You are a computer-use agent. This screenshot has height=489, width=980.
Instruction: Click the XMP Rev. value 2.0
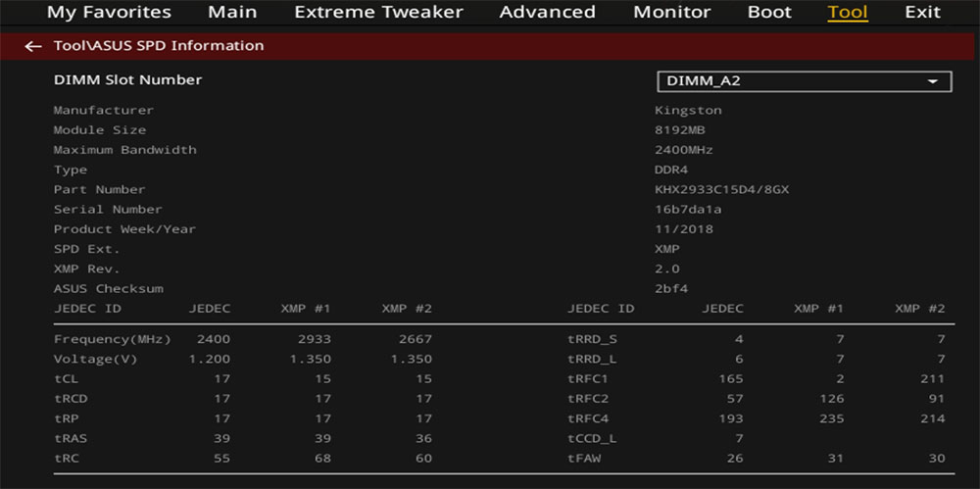click(x=667, y=269)
